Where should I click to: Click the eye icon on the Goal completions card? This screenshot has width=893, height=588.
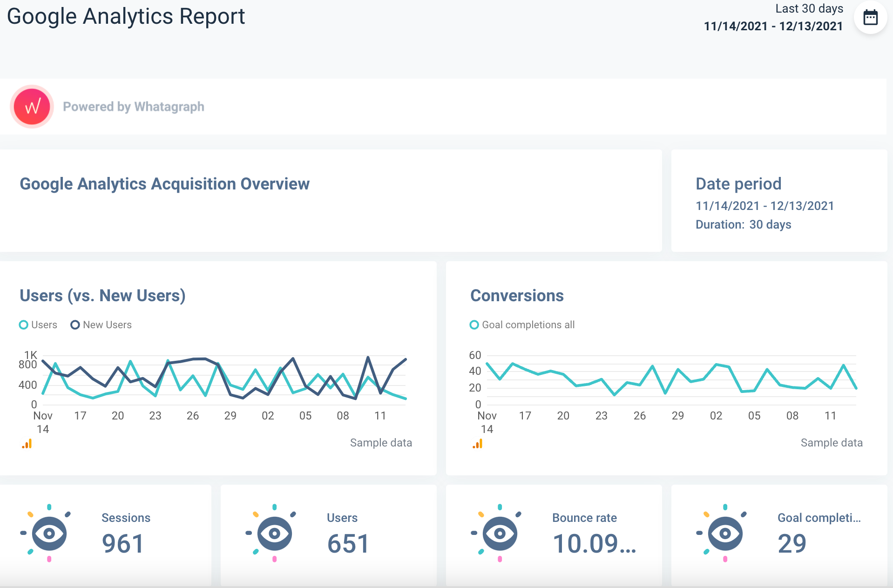coord(724,534)
